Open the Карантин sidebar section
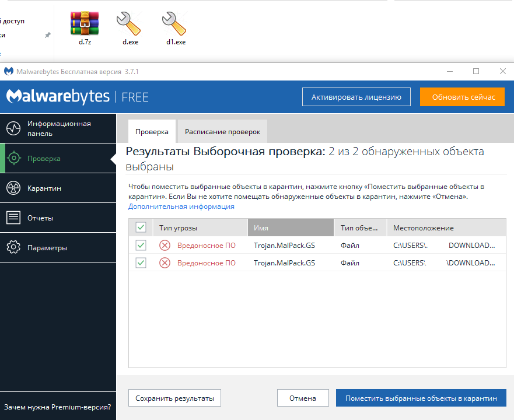This screenshot has width=514, height=420. tap(58, 188)
